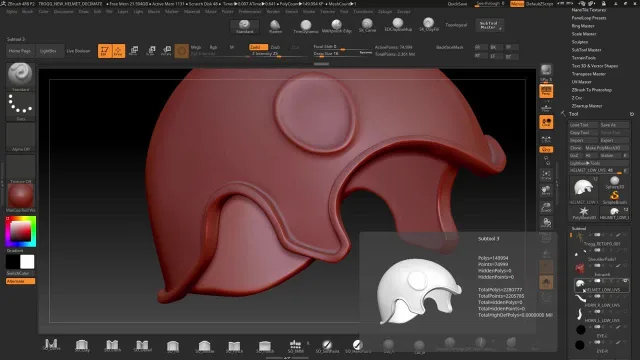
Task: Select the TrimDynamic brush
Action: coord(306,26)
